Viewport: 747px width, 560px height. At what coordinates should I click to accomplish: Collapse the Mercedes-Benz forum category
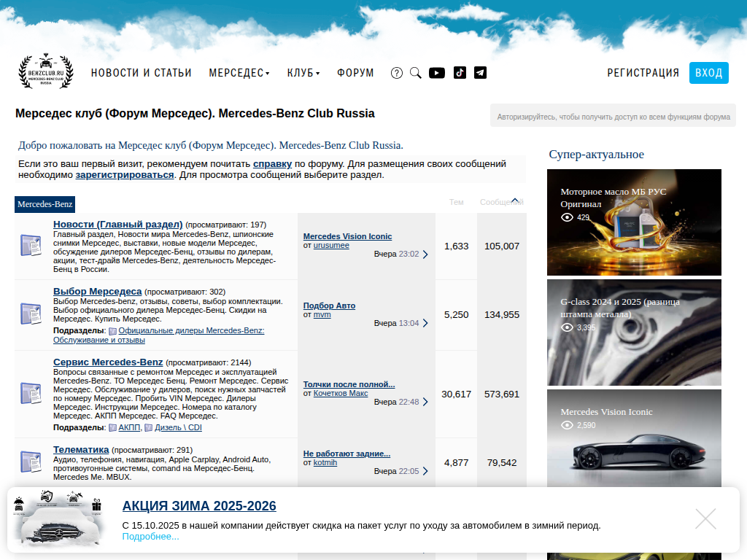(515, 201)
